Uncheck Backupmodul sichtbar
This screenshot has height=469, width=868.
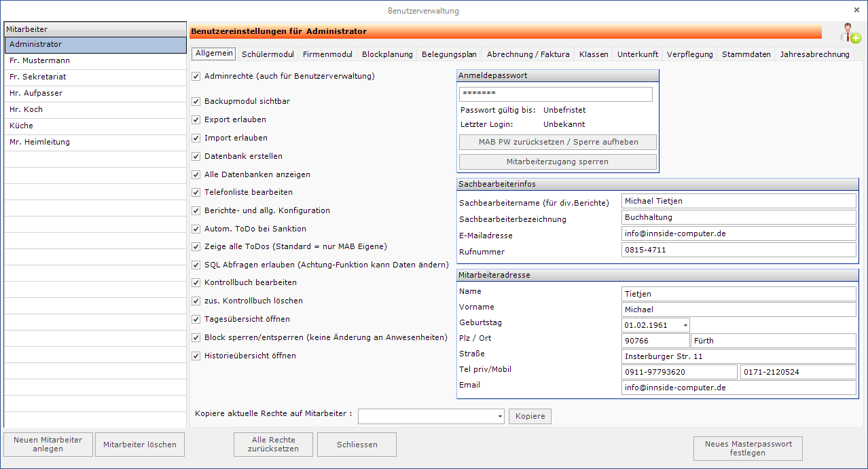(196, 101)
